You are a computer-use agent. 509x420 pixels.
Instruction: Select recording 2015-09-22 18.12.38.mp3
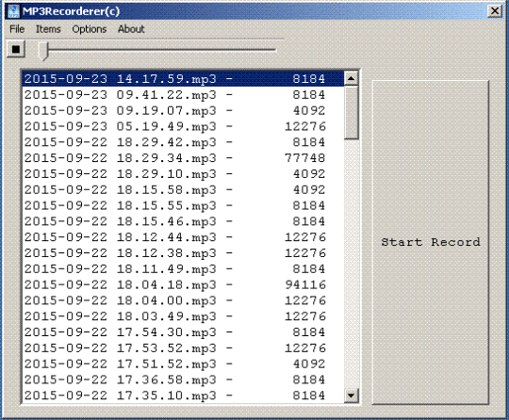coord(184,253)
